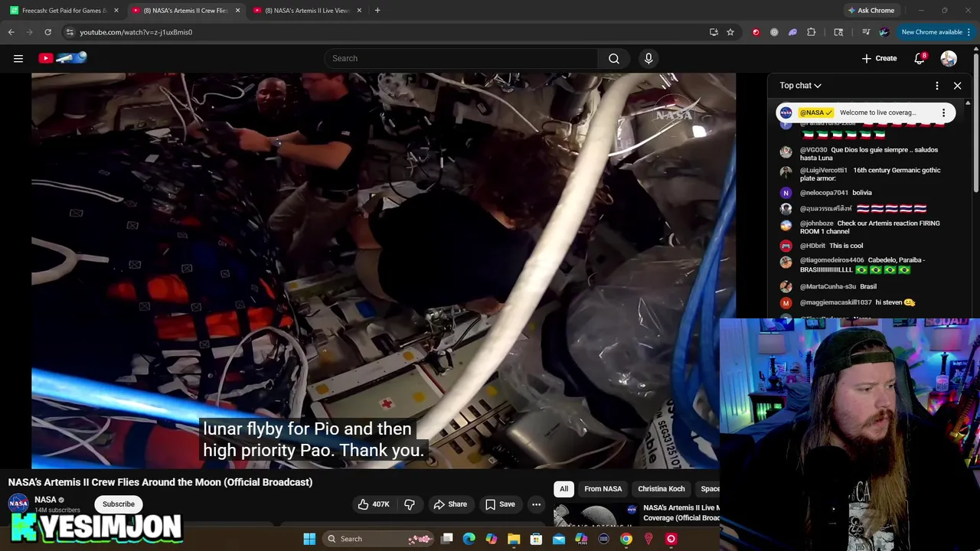Click the search magnifier button
The height and width of the screenshot is (551, 980).
point(614,58)
